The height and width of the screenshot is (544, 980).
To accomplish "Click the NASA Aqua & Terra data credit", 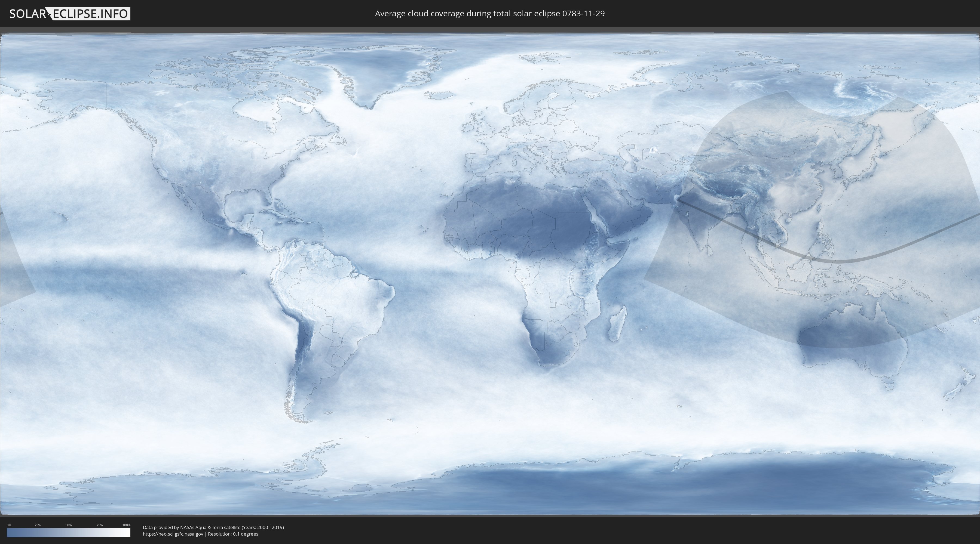I will click(x=213, y=527).
